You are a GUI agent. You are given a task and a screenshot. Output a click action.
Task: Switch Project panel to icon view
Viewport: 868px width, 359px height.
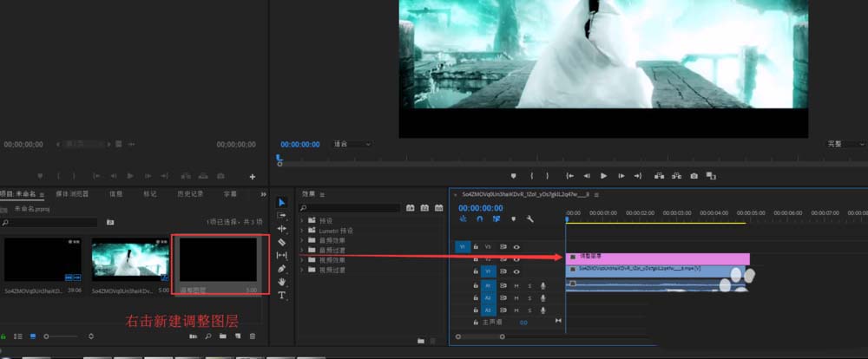(x=33, y=336)
